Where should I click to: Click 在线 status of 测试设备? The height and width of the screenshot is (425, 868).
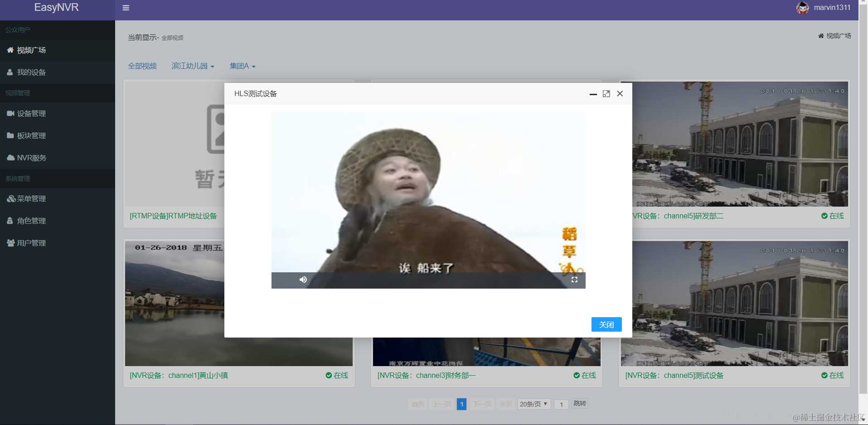[833, 376]
